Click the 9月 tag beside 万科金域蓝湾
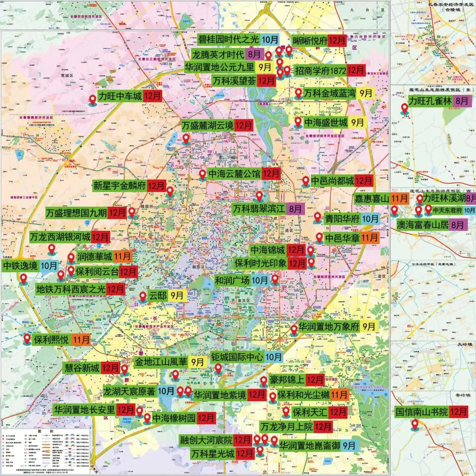 [366, 93]
